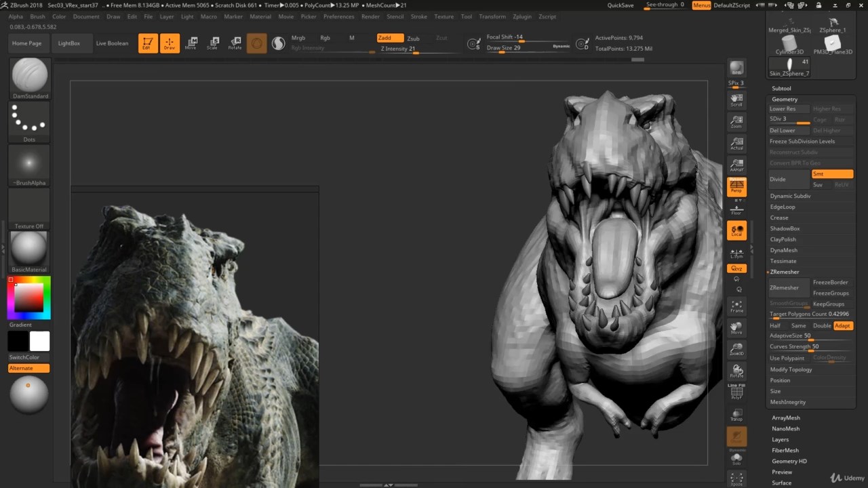Click the half-circle symmetry icon beside Mrgb

coord(278,43)
